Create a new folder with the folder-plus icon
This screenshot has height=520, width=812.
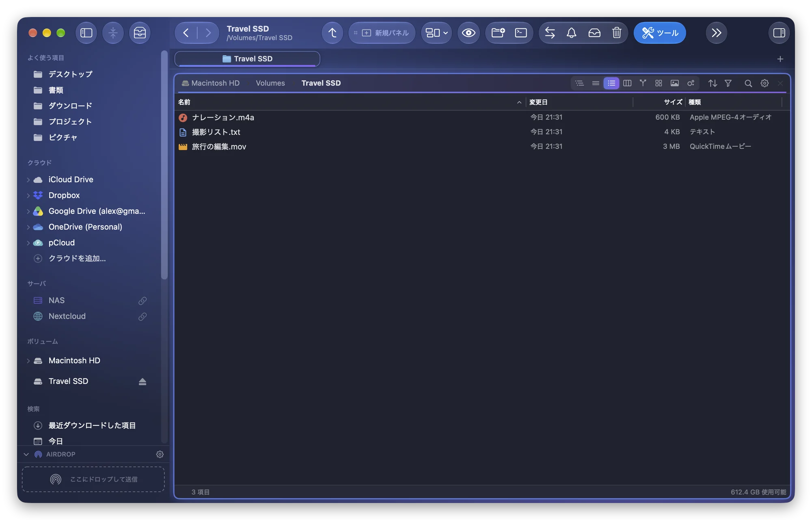point(498,33)
